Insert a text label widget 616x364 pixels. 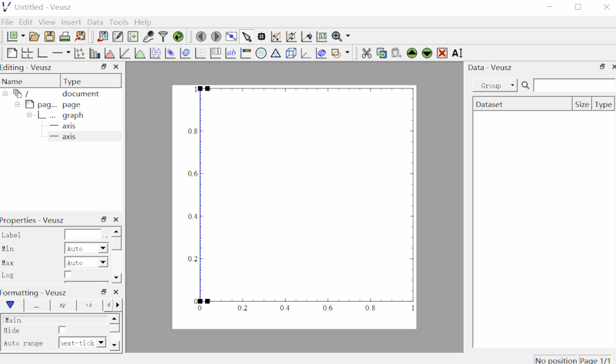point(231,52)
